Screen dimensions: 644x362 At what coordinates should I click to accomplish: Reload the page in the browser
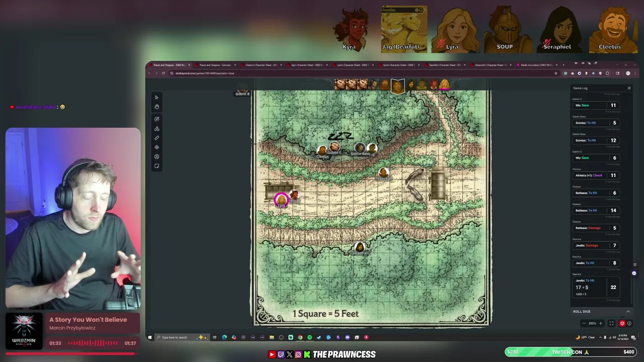163,73
